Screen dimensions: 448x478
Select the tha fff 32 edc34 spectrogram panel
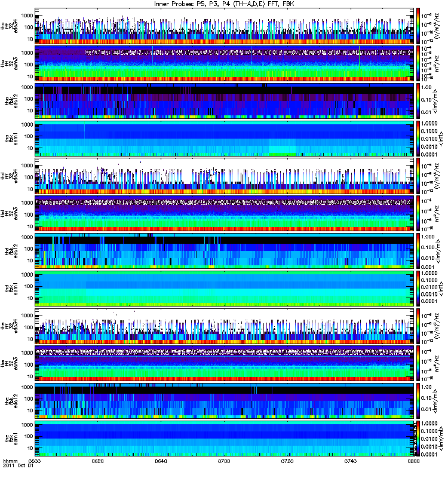(x=225, y=26)
